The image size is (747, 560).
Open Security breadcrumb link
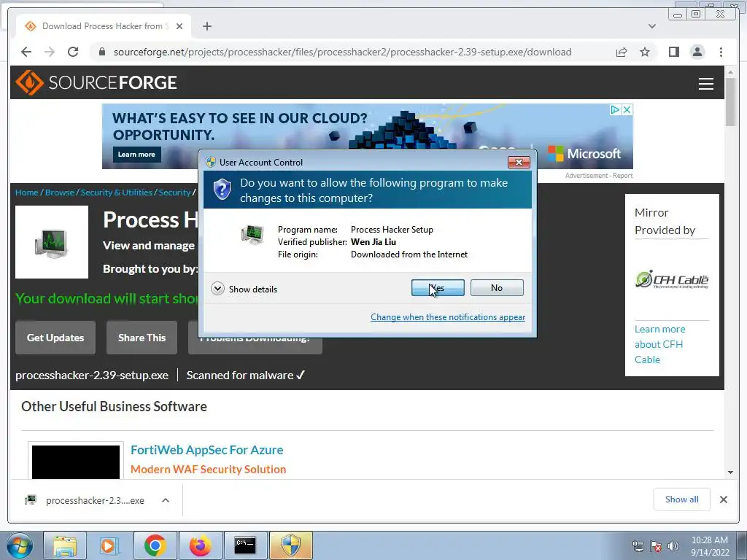tap(174, 192)
